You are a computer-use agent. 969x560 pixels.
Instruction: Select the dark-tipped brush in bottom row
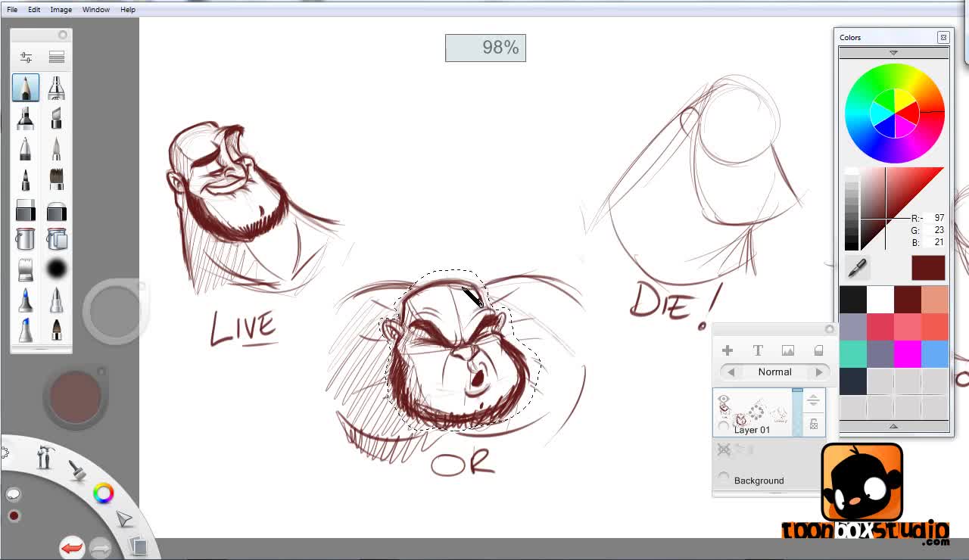[x=56, y=330]
